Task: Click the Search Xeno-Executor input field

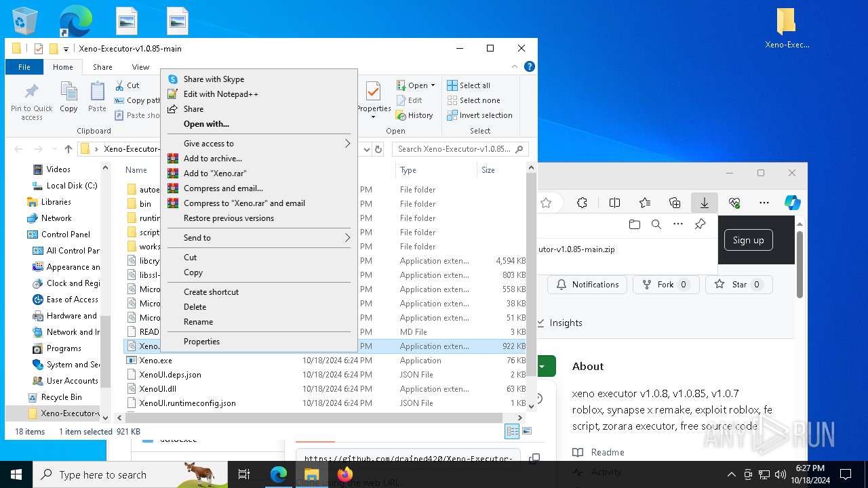Action: tap(460, 149)
